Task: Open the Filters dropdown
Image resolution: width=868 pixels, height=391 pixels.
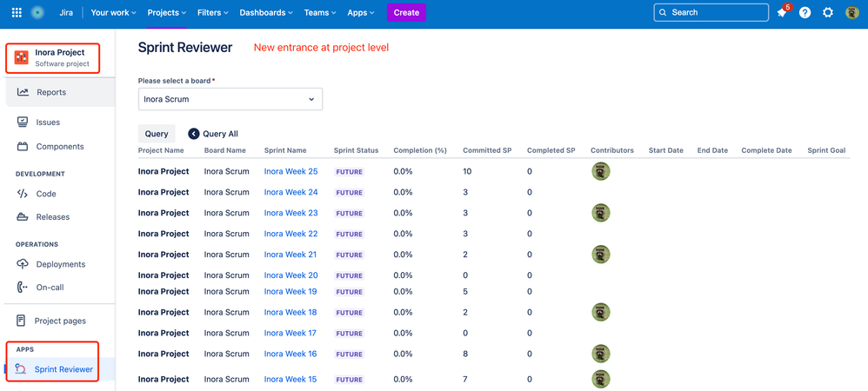Action: coord(213,13)
